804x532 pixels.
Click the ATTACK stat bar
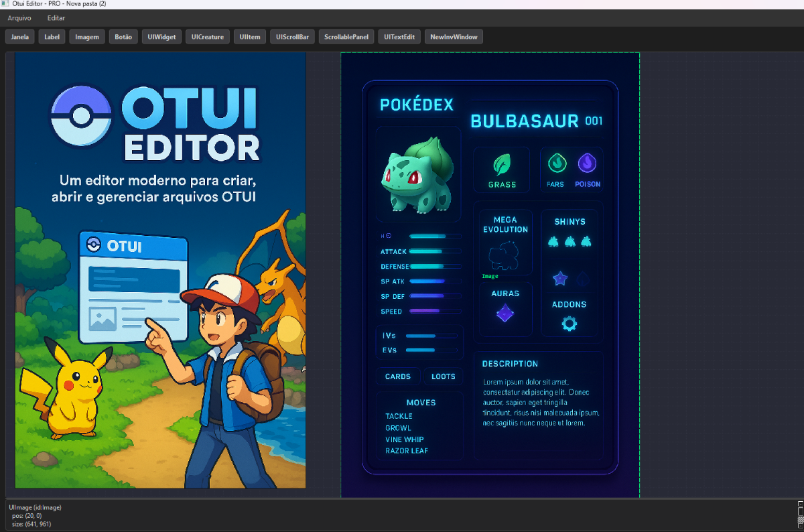(434, 251)
